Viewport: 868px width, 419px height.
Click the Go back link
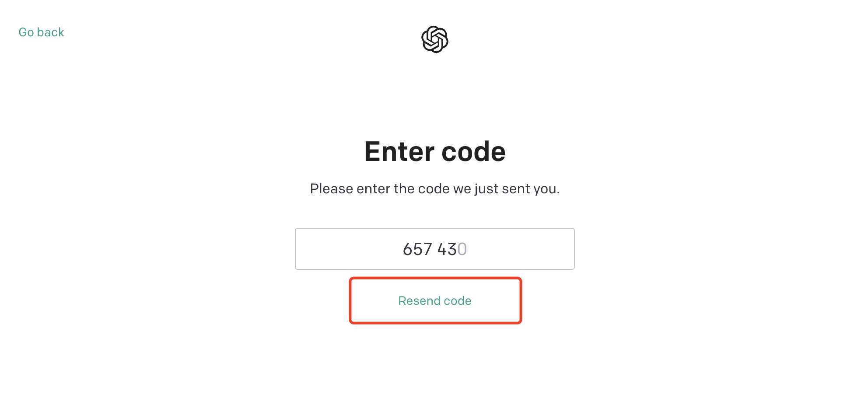tap(41, 32)
